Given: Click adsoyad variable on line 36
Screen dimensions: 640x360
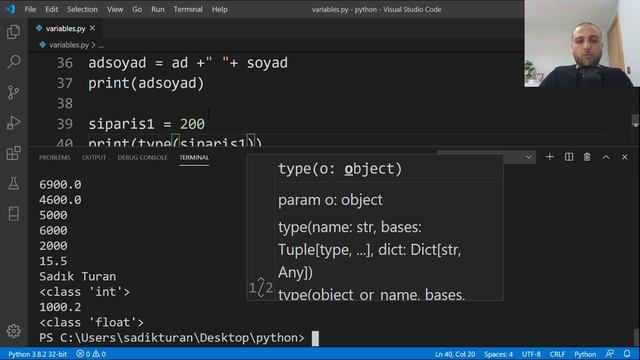Looking at the screenshot, I should click(117, 63).
